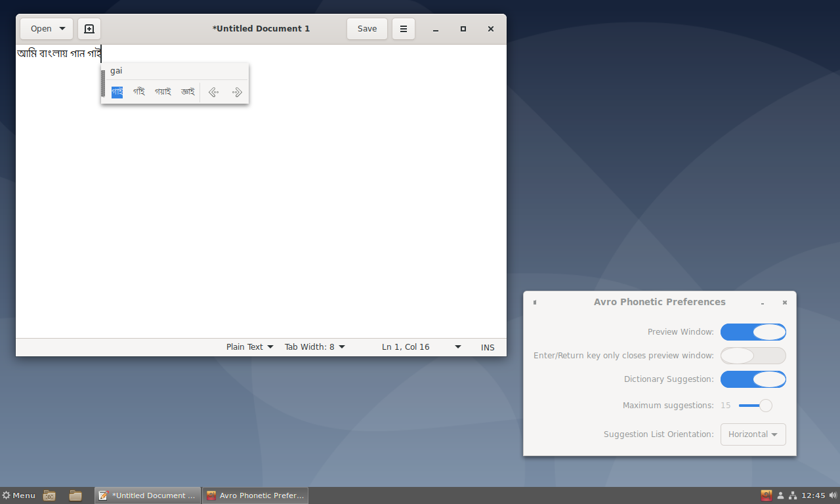Open the Tab Width: 8 menu
The width and height of the screenshot is (840, 504).
314,347
